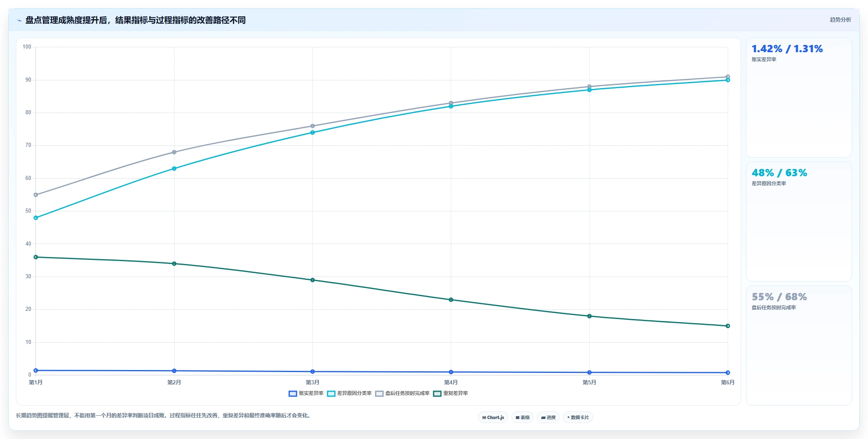Click the gray 盘后任务按时完成率 point at 第3月
The height and width of the screenshot is (439, 868).
pos(312,126)
